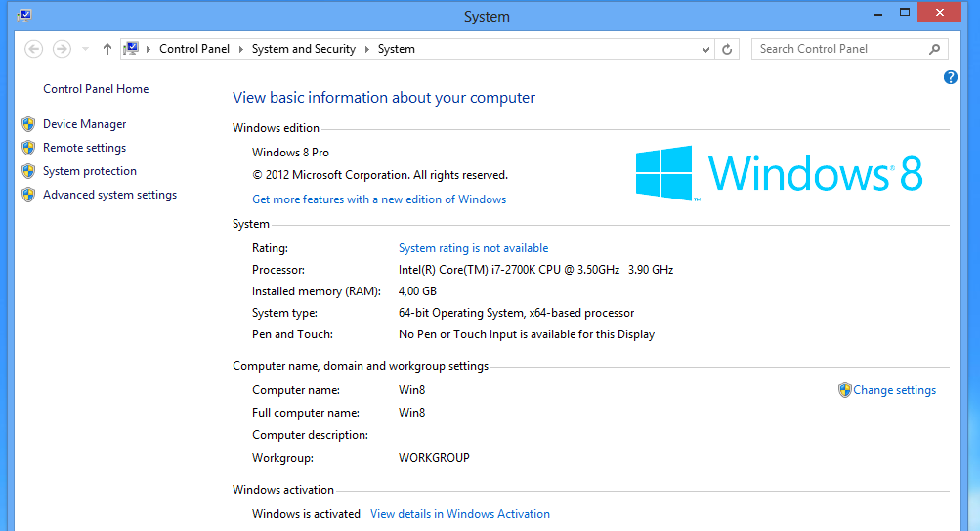This screenshot has width=980, height=531.
Task: Click the WORKGROUP value
Action: tap(434, 458)
